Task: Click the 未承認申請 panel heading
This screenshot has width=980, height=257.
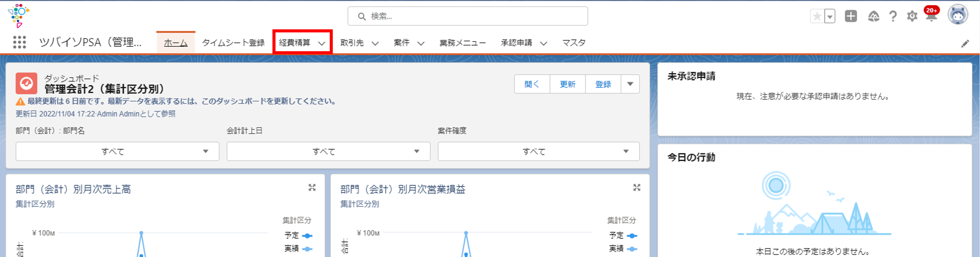Action: 691,76
